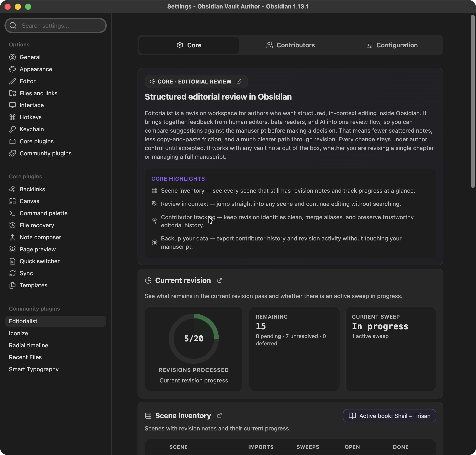Image resolution: width=476 pixels, height=455 pixels.
Task: Click the CORE HIGHLIGHTS heading
Action: coord(179,179)
